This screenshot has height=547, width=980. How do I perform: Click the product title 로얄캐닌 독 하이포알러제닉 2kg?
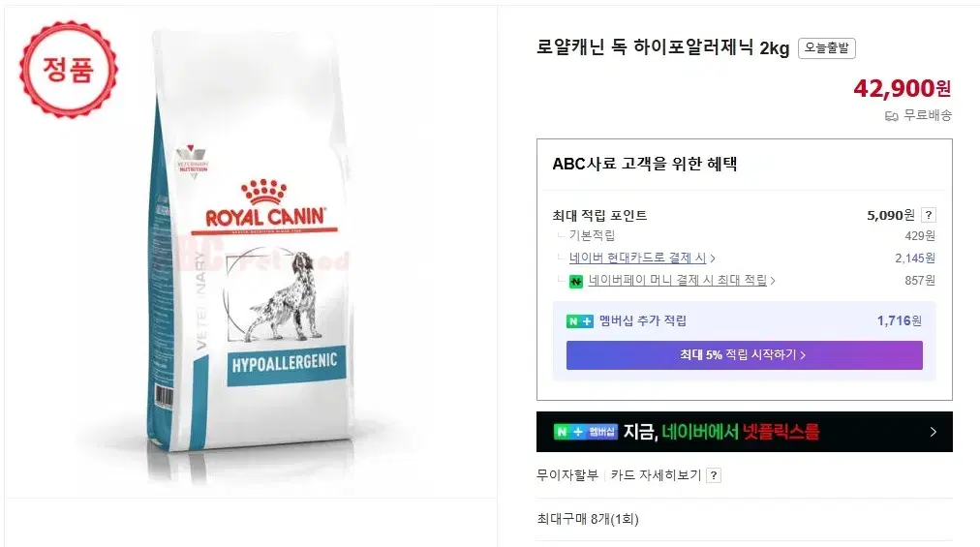click(x=662, y=47)
